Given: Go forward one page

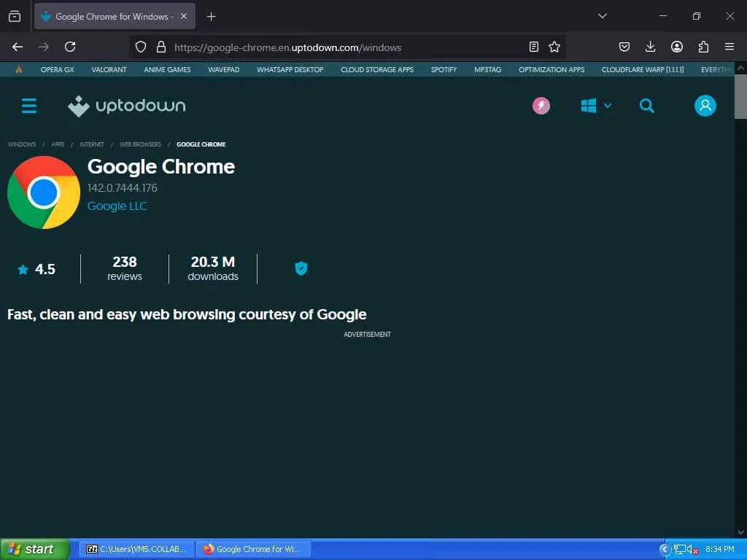Looking at the screenshot, I should [44, 47].
